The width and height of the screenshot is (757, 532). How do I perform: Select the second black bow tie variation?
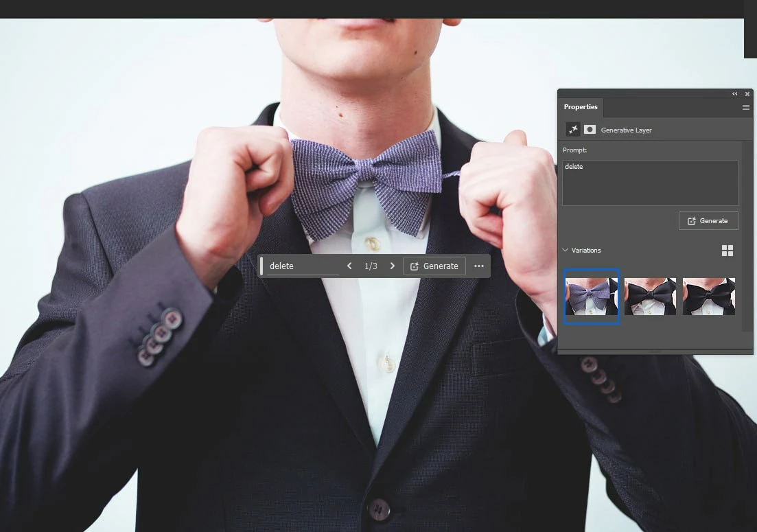point(650,297)
